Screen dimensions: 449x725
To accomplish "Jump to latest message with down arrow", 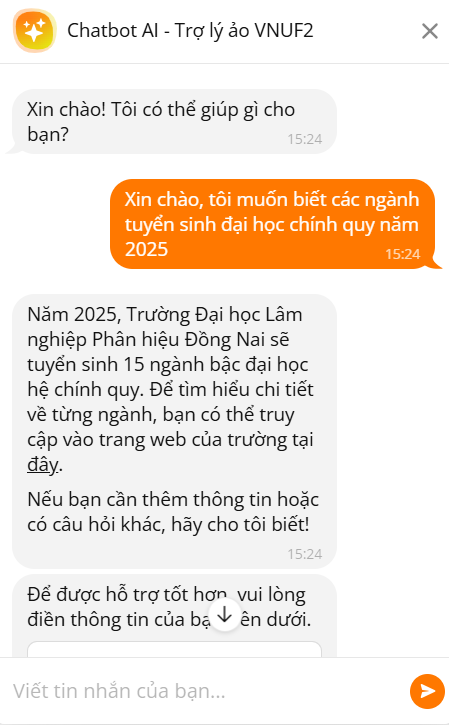I will point(225,615).
